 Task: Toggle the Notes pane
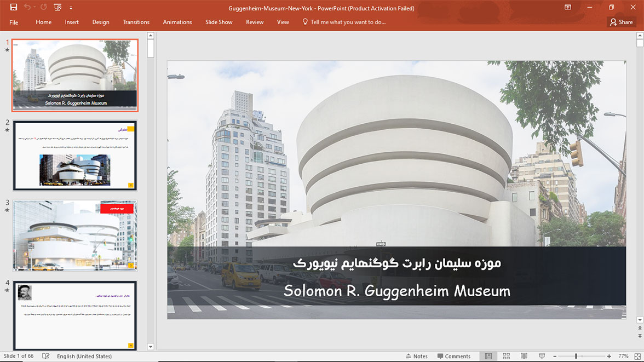tap(416, 356)
